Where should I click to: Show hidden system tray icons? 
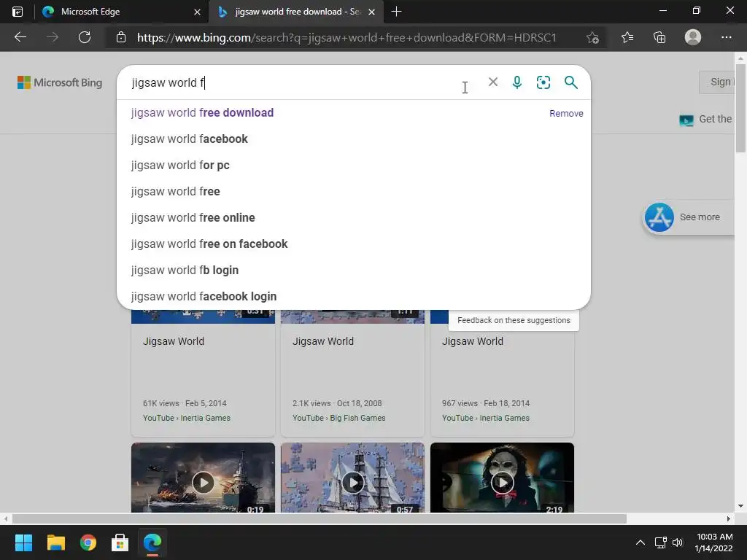640,542
